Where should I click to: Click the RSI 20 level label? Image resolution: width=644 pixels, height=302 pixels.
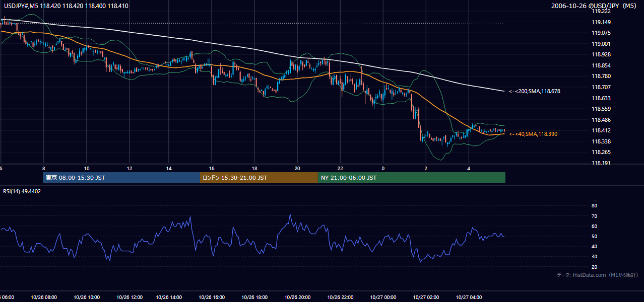(x=594, y=267)
